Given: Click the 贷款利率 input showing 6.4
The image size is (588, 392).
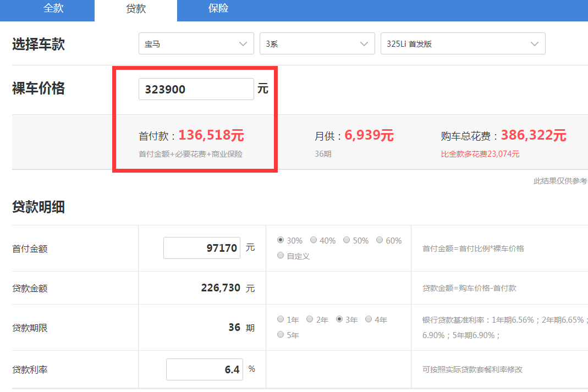Looking at the screenshot, I should 205,369.
